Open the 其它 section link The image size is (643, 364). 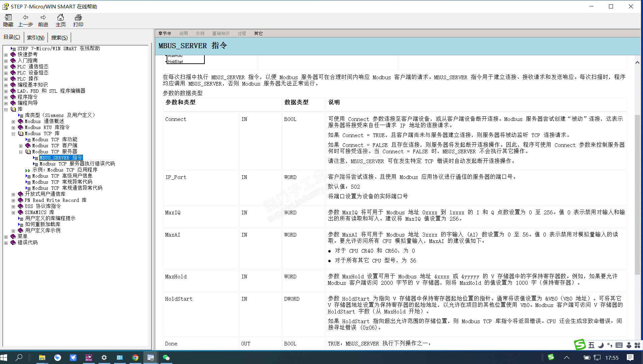[x=258, y=33]
